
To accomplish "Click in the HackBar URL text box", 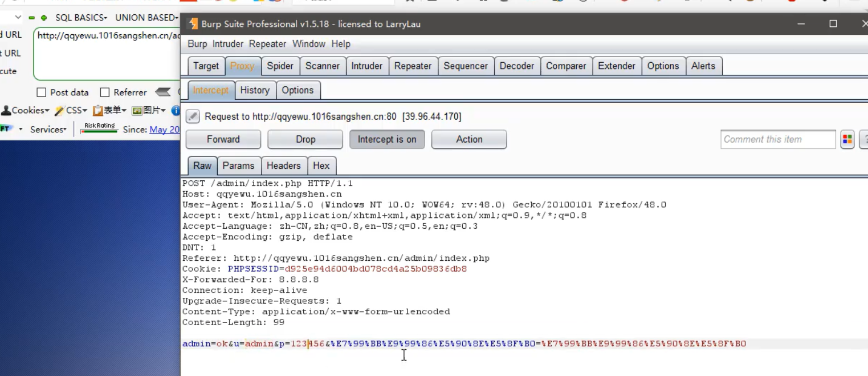I will pyautogui.click(x=107, y=54).
